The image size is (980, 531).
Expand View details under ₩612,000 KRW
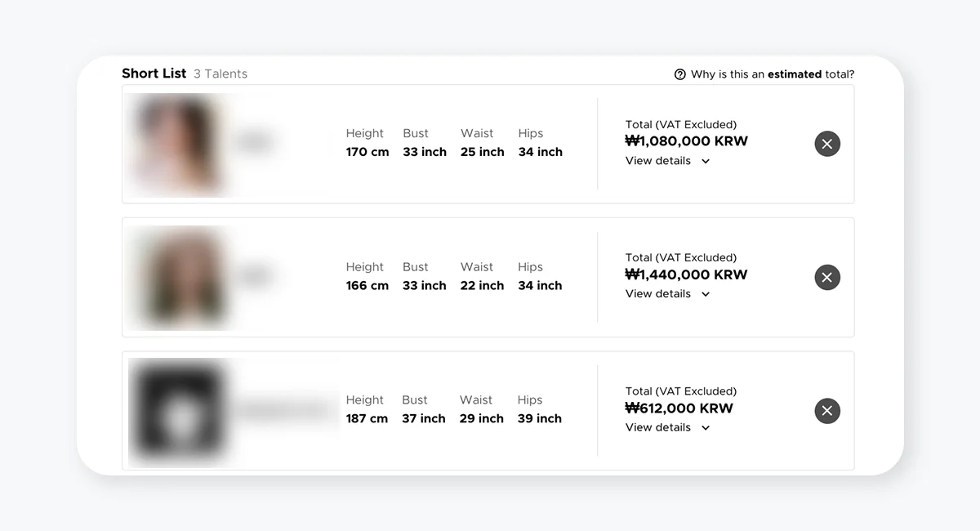point(667,427)
